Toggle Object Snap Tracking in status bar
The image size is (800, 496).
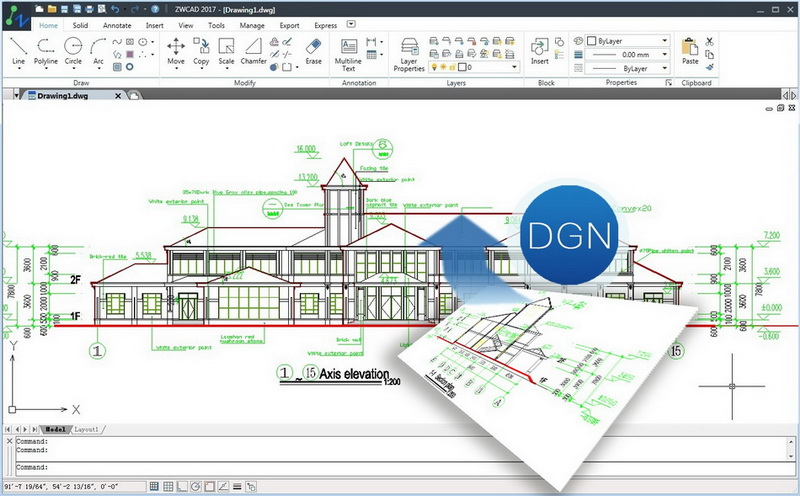(223, 487)
